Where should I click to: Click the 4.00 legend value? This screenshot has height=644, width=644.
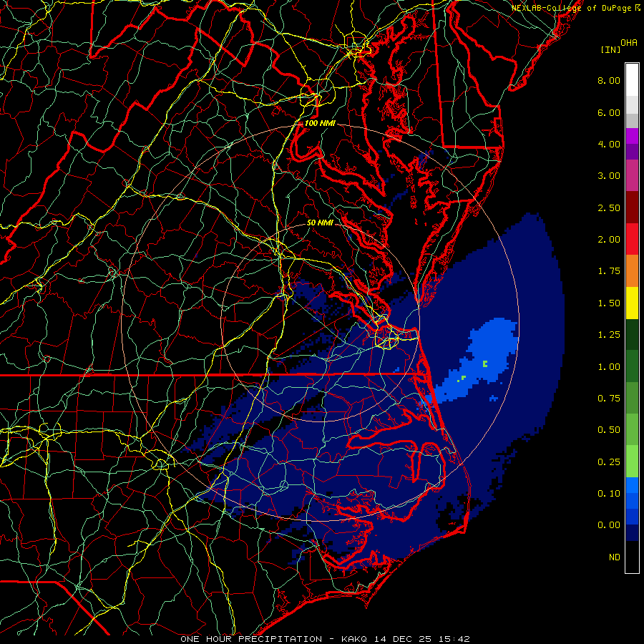point(609,144)
